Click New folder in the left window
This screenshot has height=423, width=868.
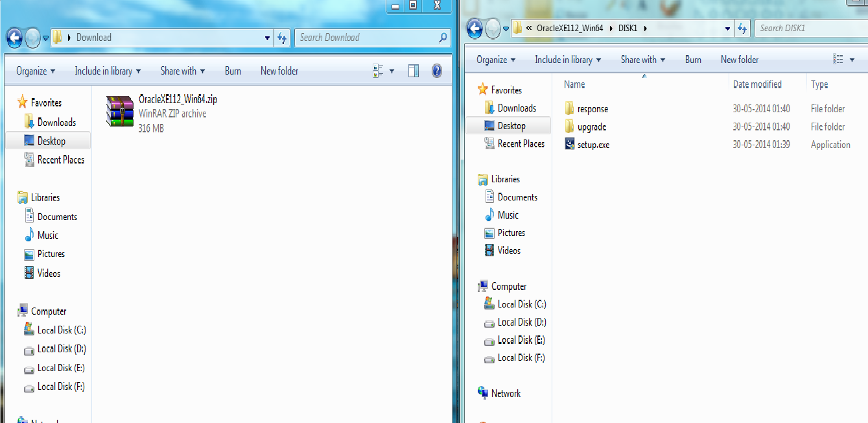(279, 71)
